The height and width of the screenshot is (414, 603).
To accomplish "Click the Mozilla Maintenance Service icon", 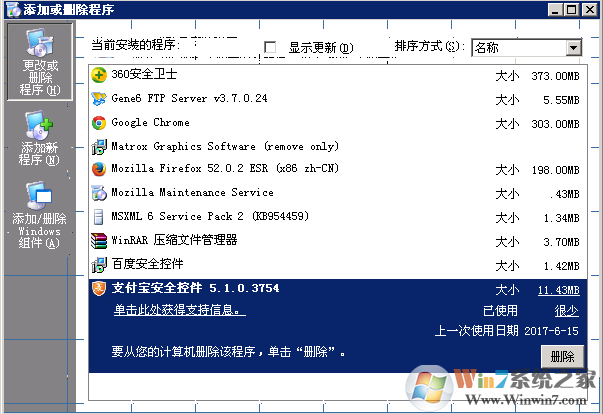I will point(99,193).
